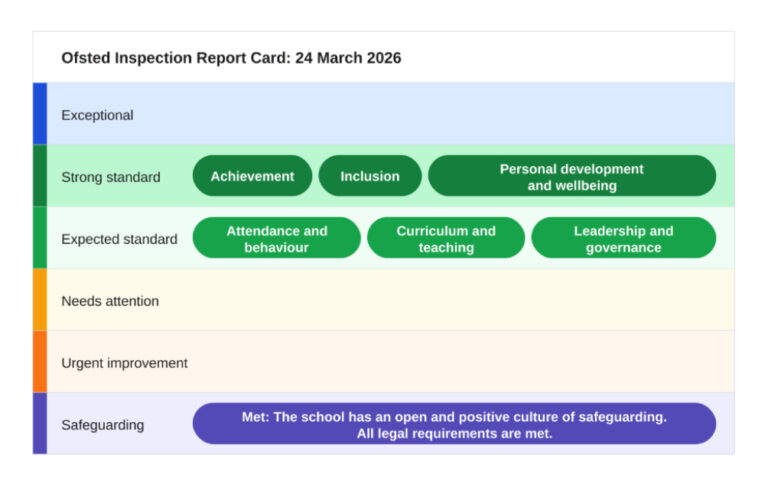The image size is (768, 488).
Task: Click the Safeguarding row label
Action: (103, 425)
